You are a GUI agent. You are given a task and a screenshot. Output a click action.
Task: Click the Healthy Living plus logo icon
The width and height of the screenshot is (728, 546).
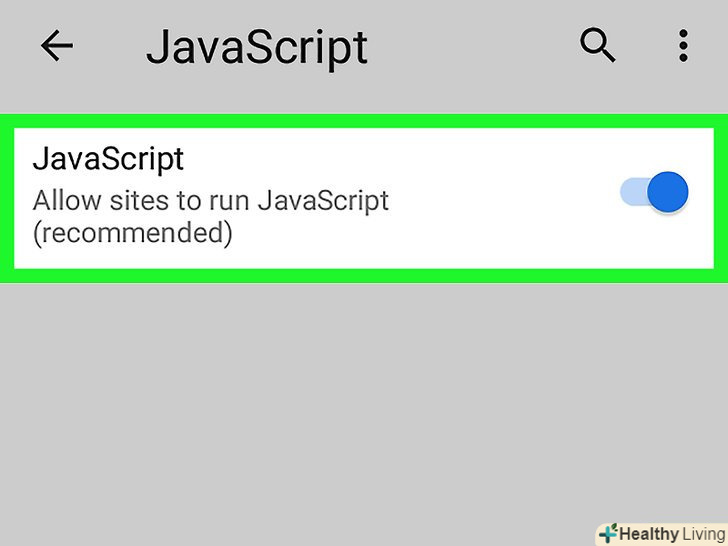click(607, 533)
